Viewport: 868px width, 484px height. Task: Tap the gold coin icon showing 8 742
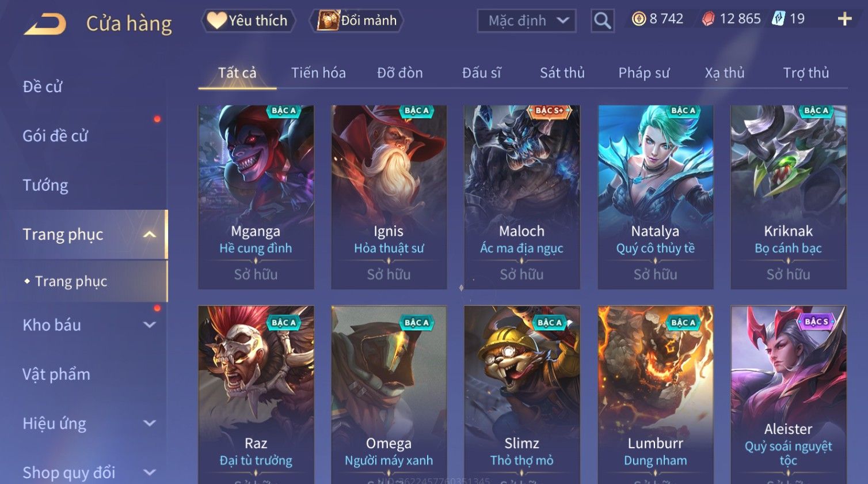pyautogui.click(x=639, y=19)
